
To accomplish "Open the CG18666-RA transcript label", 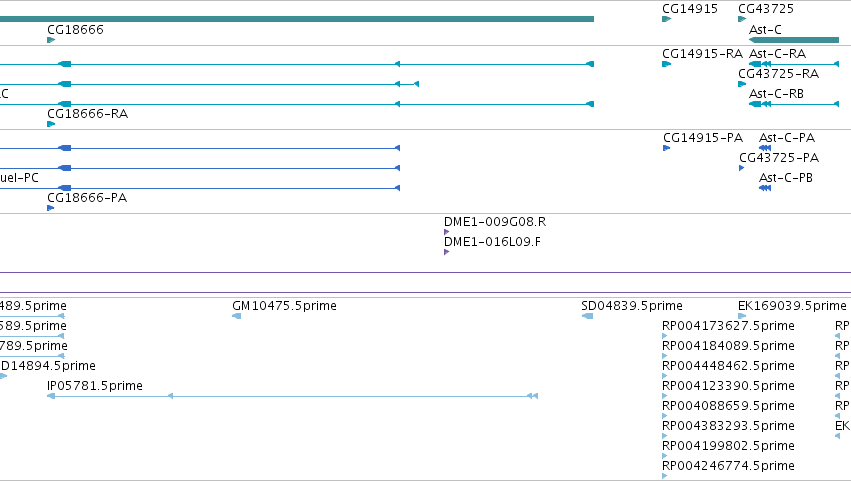I will 87,113.
